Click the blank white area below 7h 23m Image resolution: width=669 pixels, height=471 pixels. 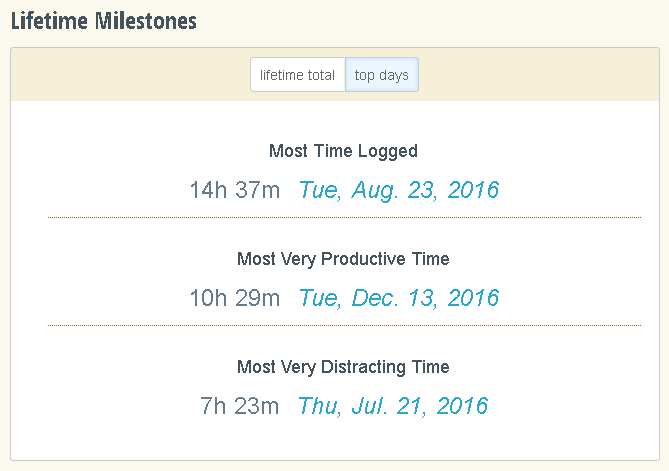click(335, 439)
